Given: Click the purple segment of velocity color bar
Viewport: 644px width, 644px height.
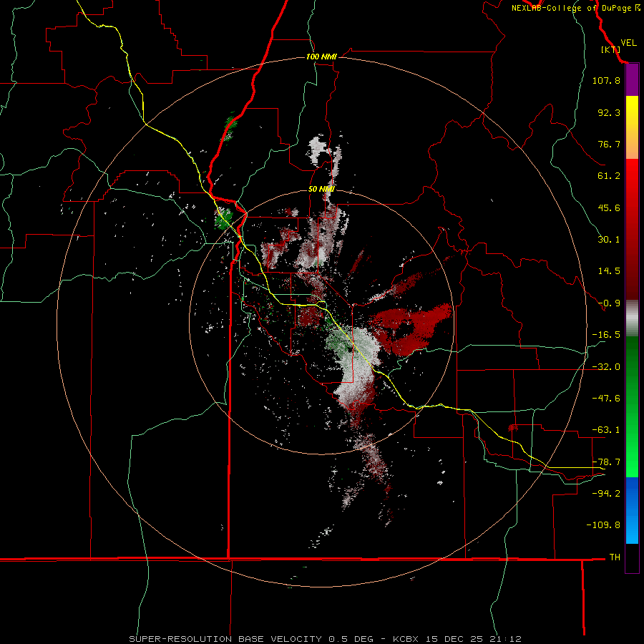Looking at the screenshot, I should point(632,80).
